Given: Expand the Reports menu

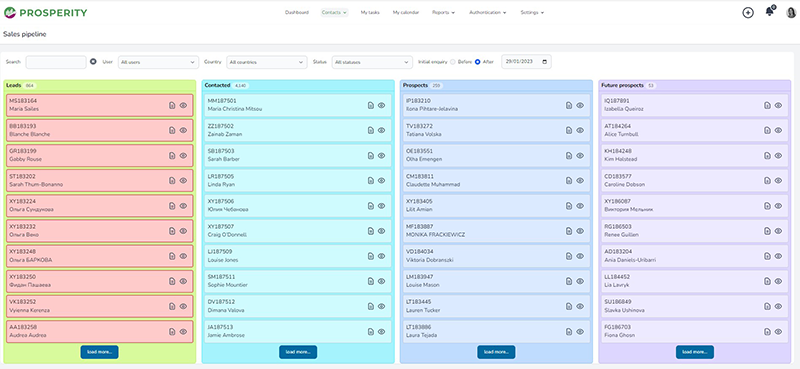Looking at the screenshot, I should 443,12.
